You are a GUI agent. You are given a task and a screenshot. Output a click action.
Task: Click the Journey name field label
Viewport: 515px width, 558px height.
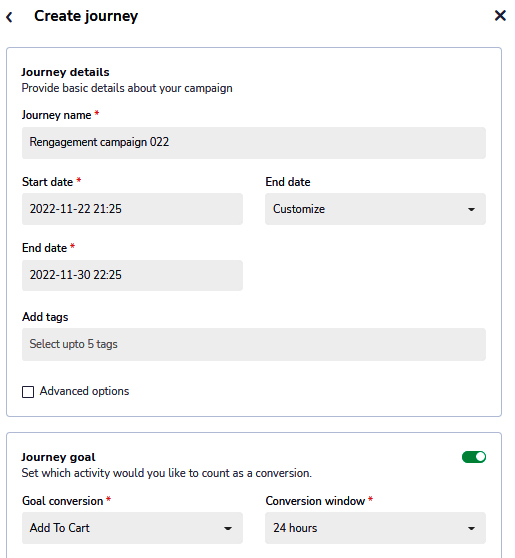click(x=57, y=115)
